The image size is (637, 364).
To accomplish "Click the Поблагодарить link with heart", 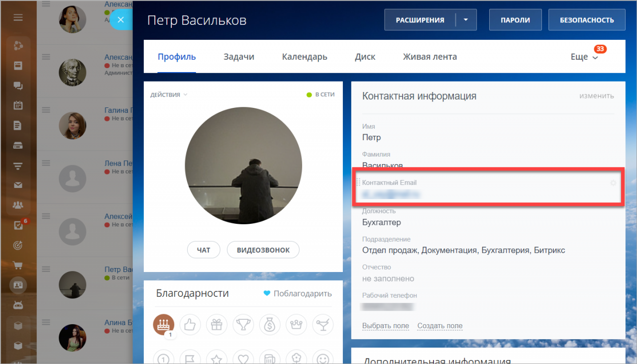I will pyautogui.click(x=298, y=293).
